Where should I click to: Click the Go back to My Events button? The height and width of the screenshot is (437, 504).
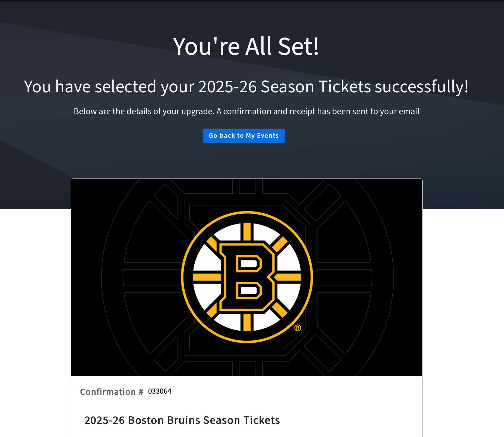tap(244, 136)
